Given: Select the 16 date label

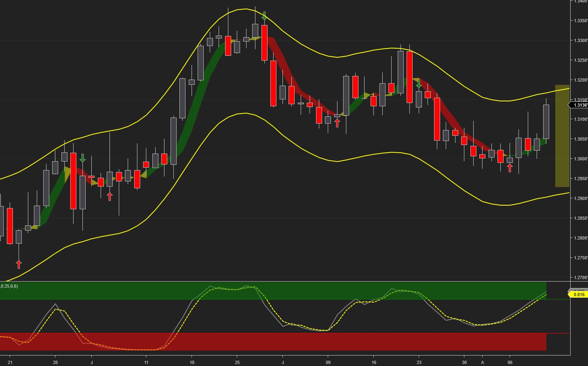Looking at the screenshot, I should 374,362.
